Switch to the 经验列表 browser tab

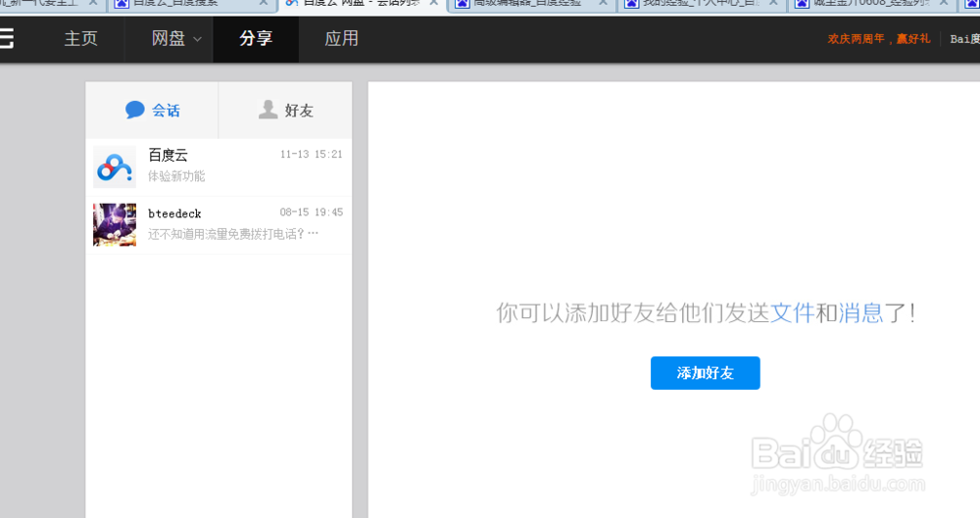click(x=872, y=4)
